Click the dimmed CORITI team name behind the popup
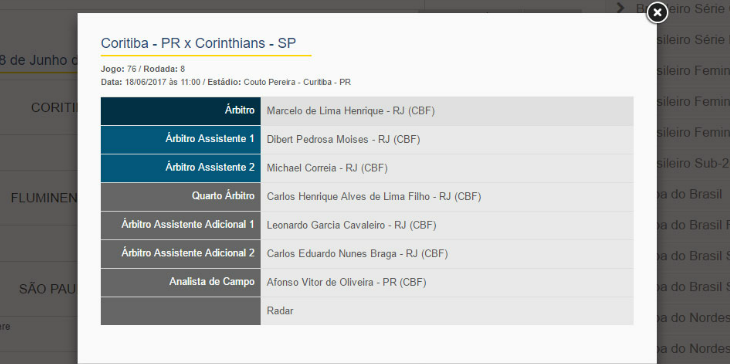Image resolution: width=730 pixels, height=364 pixels. (x=54, y=108)
